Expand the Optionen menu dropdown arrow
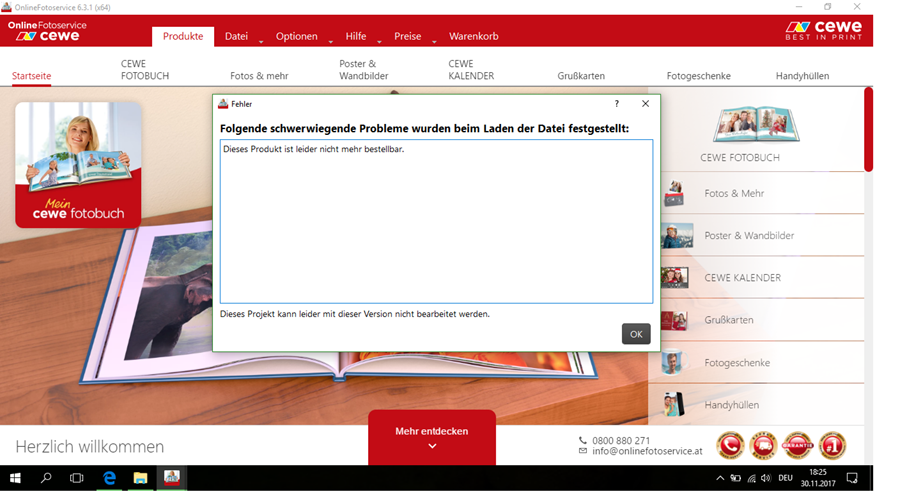This screenshot has height=501, width=900. (x=331, y=42)
